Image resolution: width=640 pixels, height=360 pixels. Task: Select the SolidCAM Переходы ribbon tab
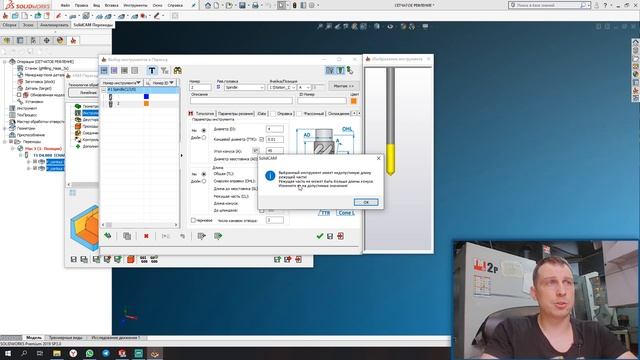point(93,25)
